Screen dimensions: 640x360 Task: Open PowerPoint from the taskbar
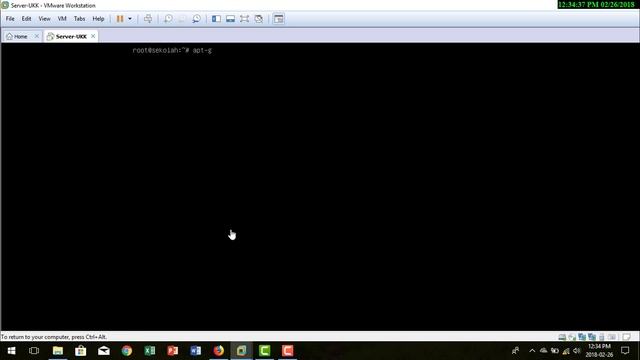pyautogui.click(x=173, y=351)
